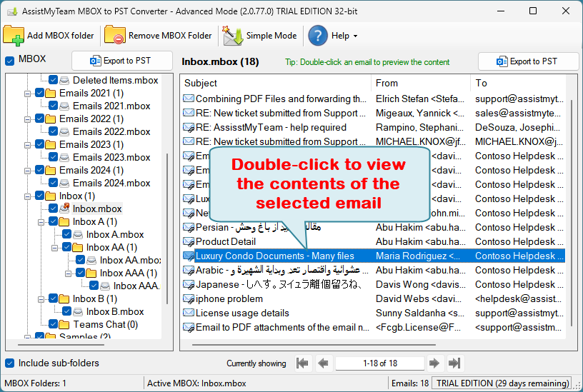The image size is (583, 392).
Task: Click the TRIAL EDITION days remaining status
Action: (x=503, y=383)
